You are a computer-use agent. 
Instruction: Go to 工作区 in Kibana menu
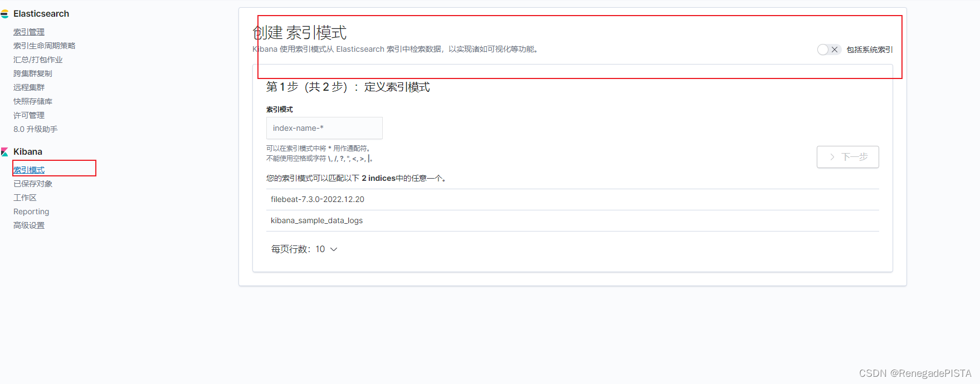[x=25, y=198]
